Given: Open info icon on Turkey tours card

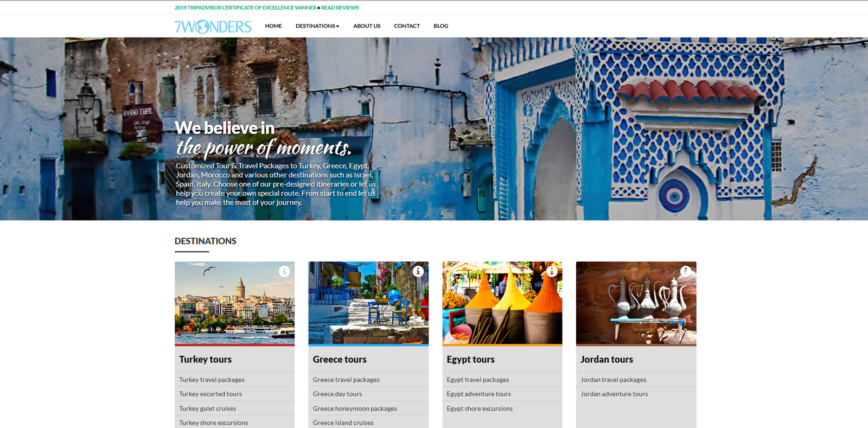Looking at the screenshot, I should click(x=284, y=271).
